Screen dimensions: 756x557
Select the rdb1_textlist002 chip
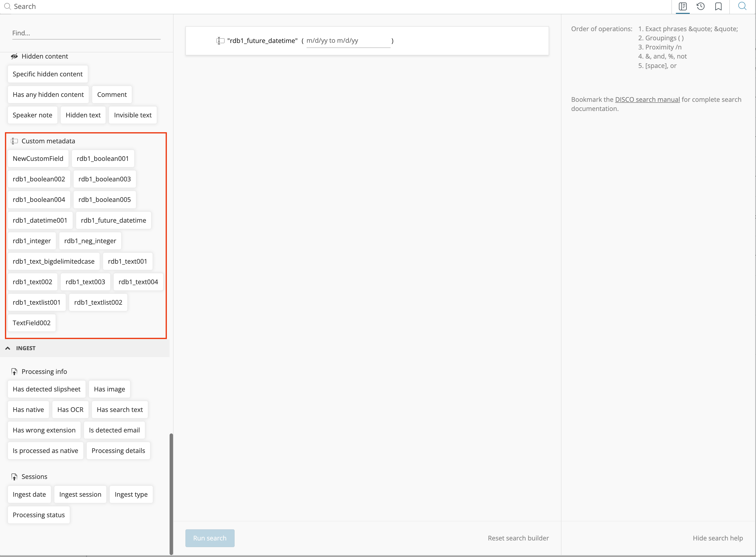coord(98,302)
